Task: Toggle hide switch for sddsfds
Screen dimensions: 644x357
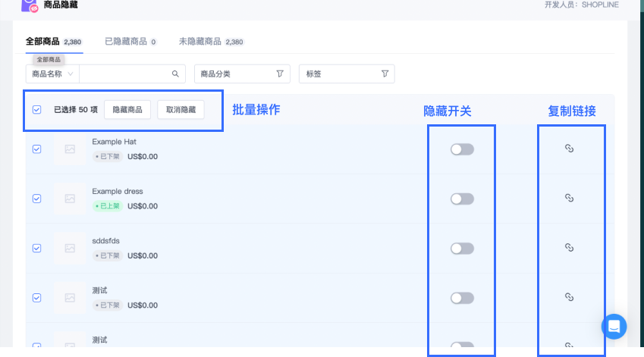Action: pos(462,249)
